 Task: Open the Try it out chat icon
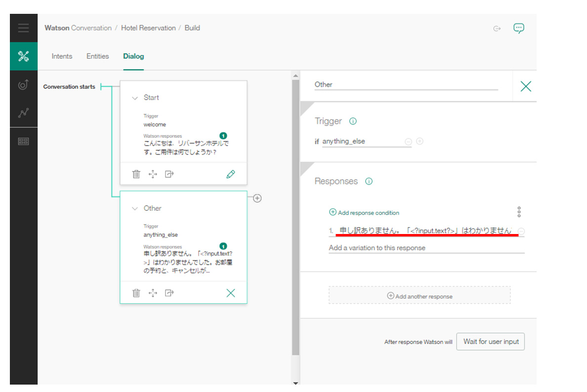518,28
